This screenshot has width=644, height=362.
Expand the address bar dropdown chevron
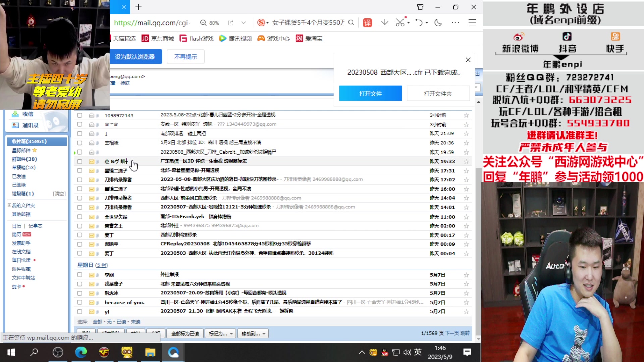pos(244,23)
